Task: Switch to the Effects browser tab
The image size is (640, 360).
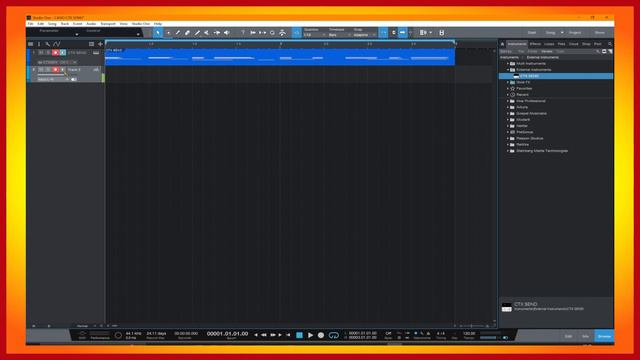Action: point(535,44)
